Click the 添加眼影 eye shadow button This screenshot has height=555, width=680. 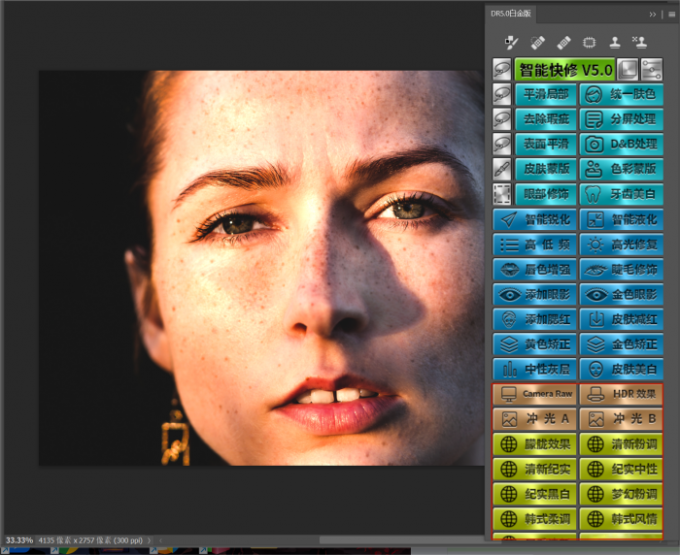[x=536, y=295]
